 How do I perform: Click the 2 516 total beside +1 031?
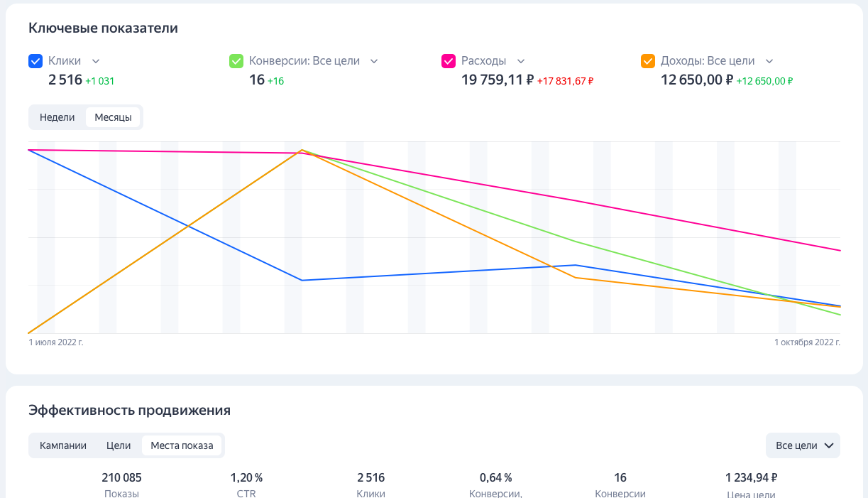[65, 80]
